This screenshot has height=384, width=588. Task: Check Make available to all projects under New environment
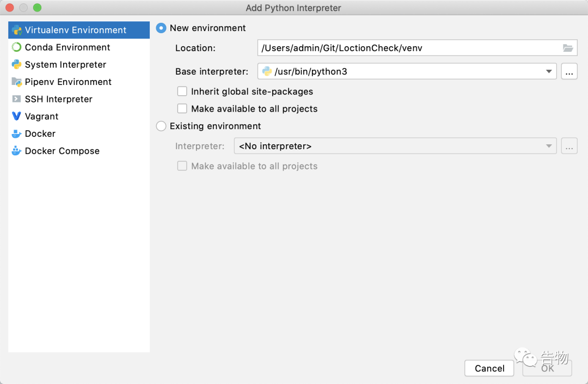pyautogui.click(x=182, y=108)
